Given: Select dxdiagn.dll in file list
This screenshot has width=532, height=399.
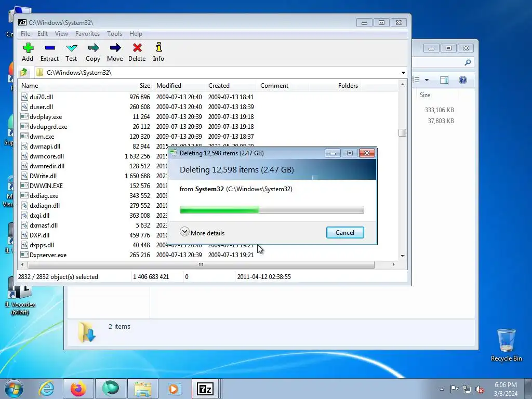Looking at the screenshot, I should 45,206.
